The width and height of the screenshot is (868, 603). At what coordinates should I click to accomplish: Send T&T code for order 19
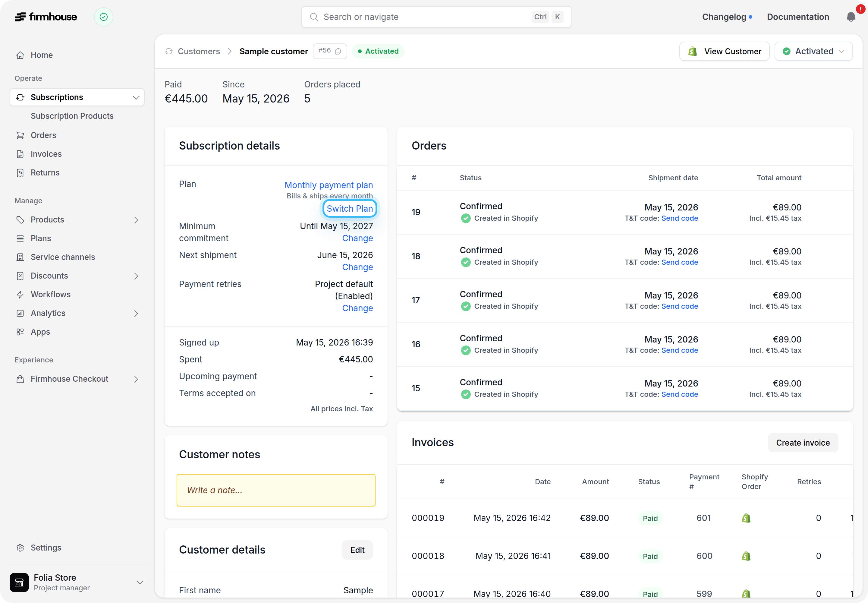[680, 218]
